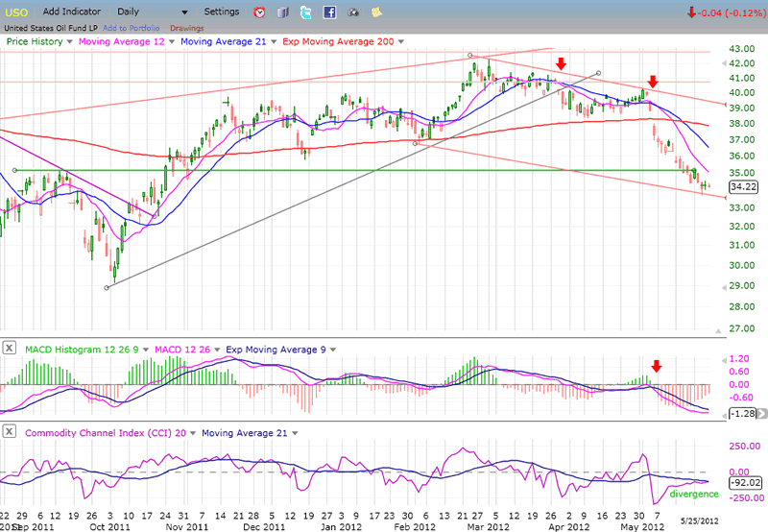
Task: Click the camera snapshot icon
Action: click(x=352, y=12)
